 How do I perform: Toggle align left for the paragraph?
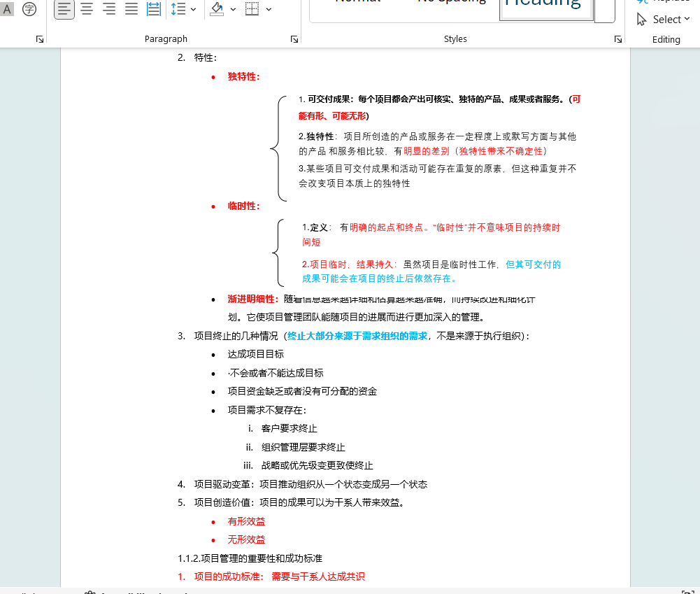64,9
